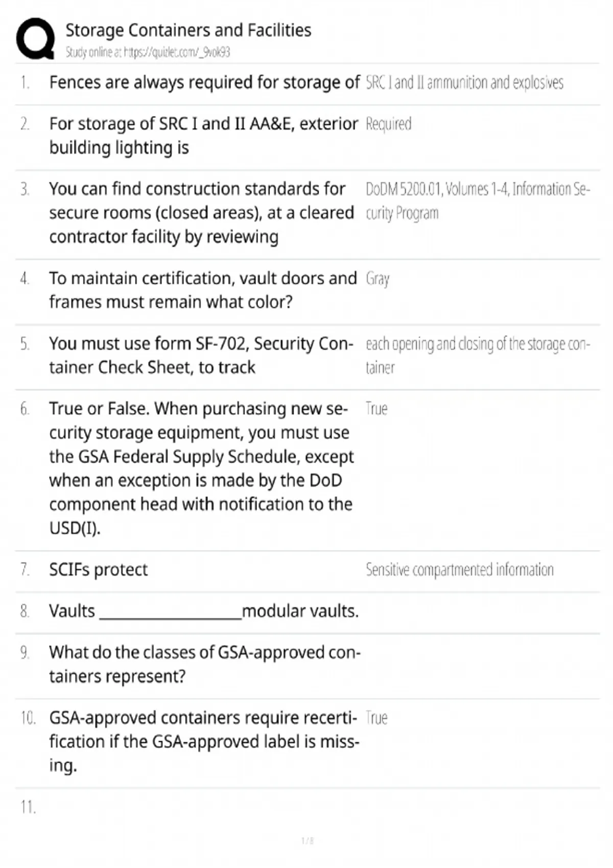The image size is (613, 868).
Task: Click the Quizlet Q logo icon
Action: coord(35,39)
